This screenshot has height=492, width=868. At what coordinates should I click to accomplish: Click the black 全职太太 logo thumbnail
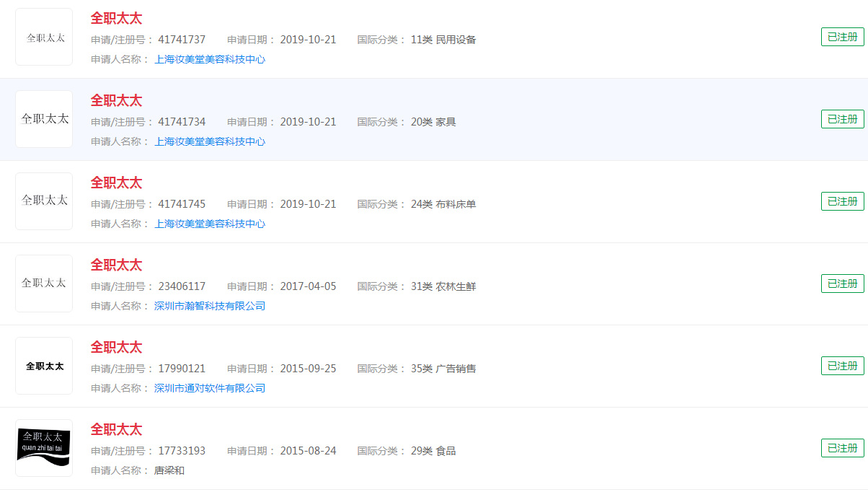click(x=43, y=366)
